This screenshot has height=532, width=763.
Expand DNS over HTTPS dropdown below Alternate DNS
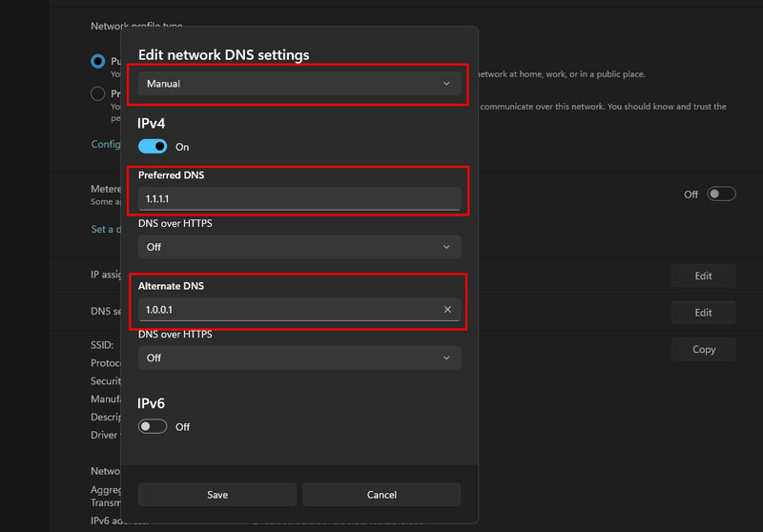299,358
